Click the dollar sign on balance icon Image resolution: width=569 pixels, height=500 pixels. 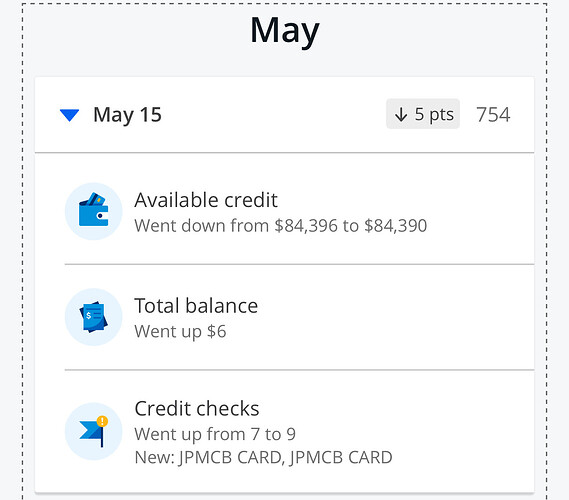point(89,315)
